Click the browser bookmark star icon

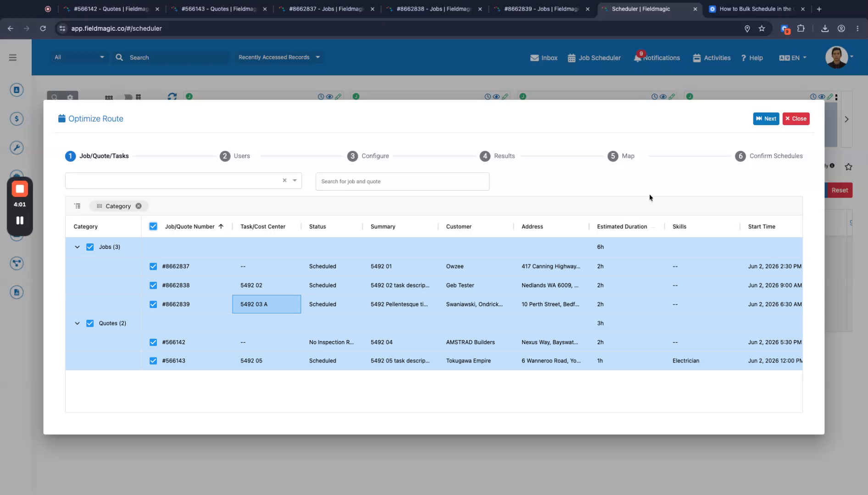(x=762, y=28)
